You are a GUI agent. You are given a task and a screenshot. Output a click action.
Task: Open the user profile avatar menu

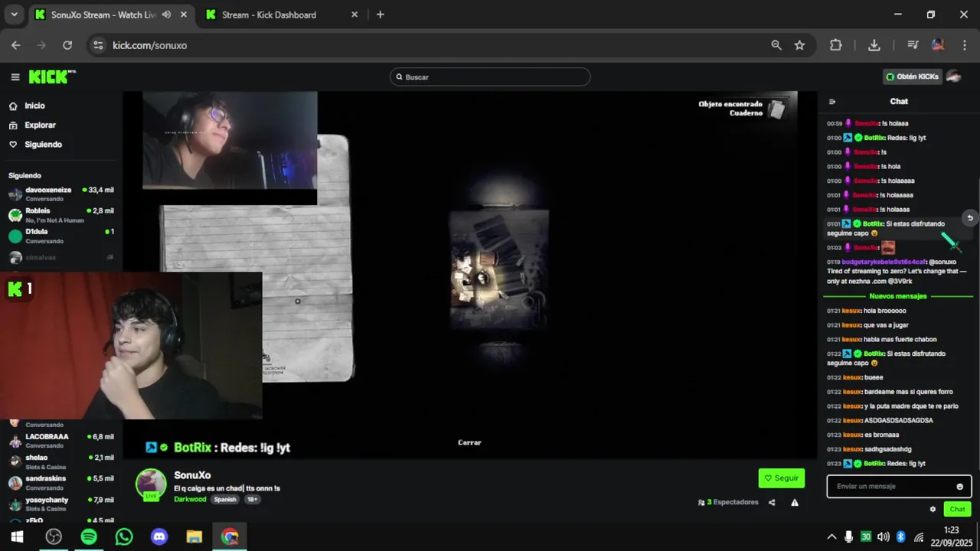(953, 77)
